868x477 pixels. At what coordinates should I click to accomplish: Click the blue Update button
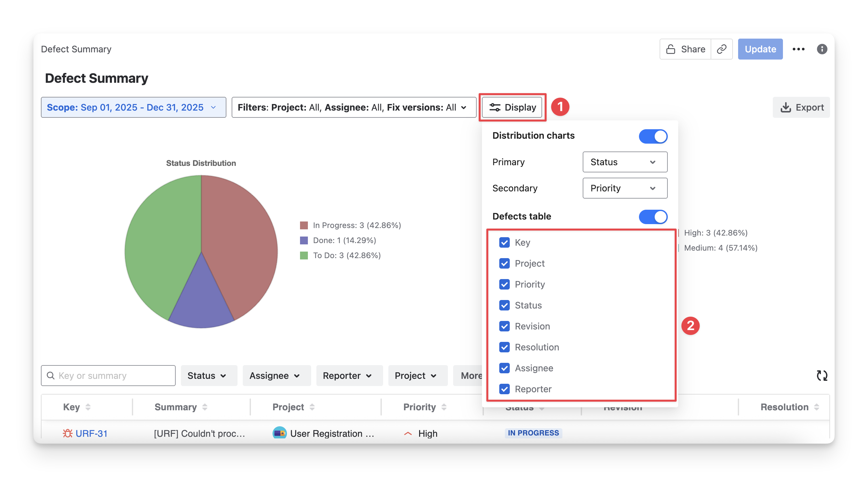click(760, 49)
